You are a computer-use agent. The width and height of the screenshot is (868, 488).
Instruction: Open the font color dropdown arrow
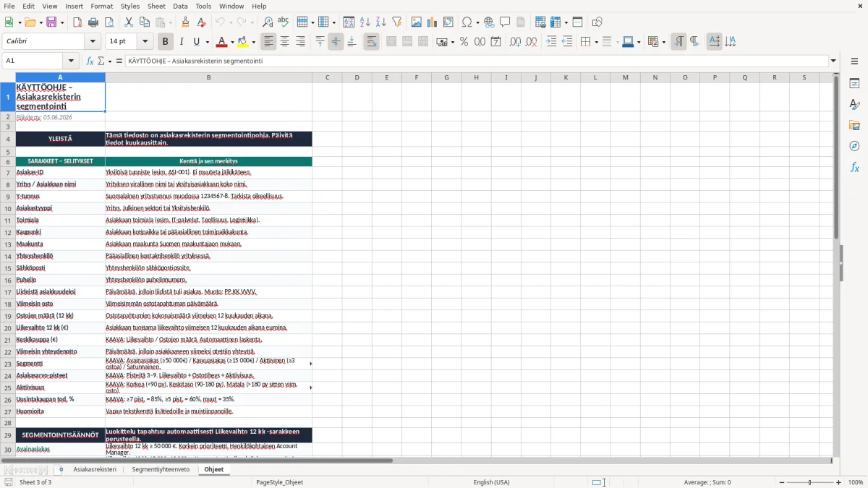point(231,42)
